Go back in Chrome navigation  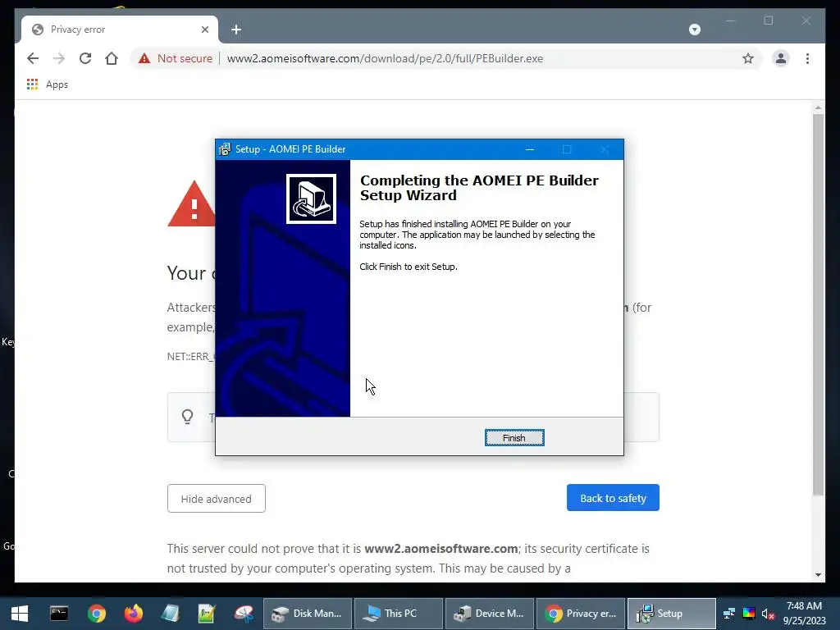pyautogui.click(x=33, y=58)
